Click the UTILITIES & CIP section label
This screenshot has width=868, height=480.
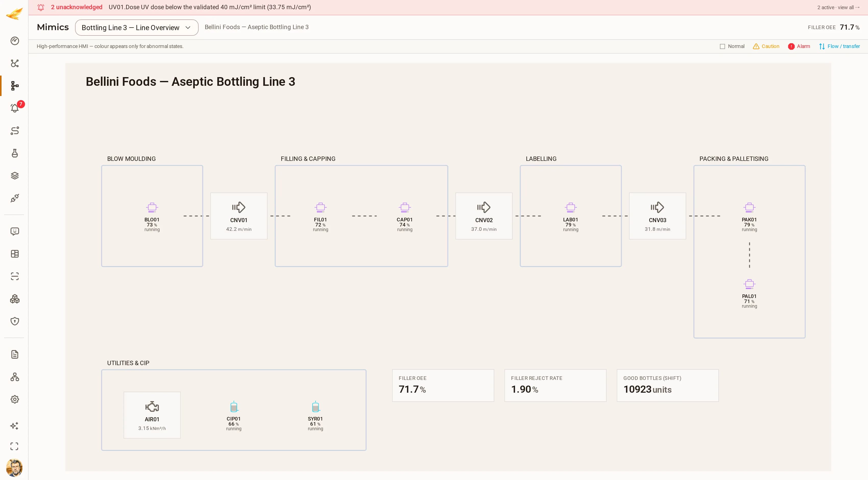[x=128, y=363]
